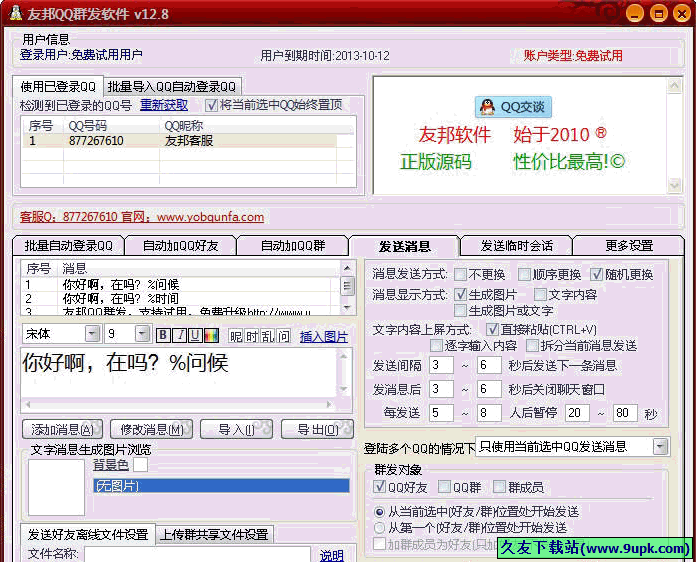Insert random characters with 乱 button
The height and width of the screenshot is (562, 696).
267,336
